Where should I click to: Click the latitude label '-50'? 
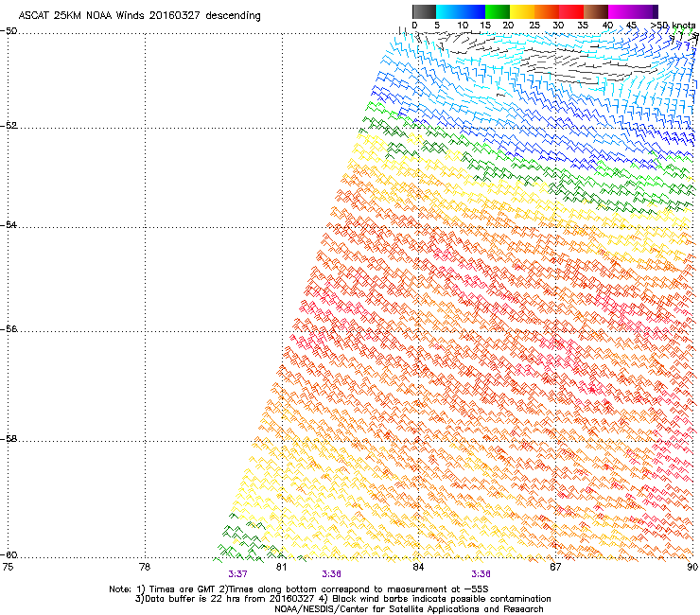click(9, 31)
